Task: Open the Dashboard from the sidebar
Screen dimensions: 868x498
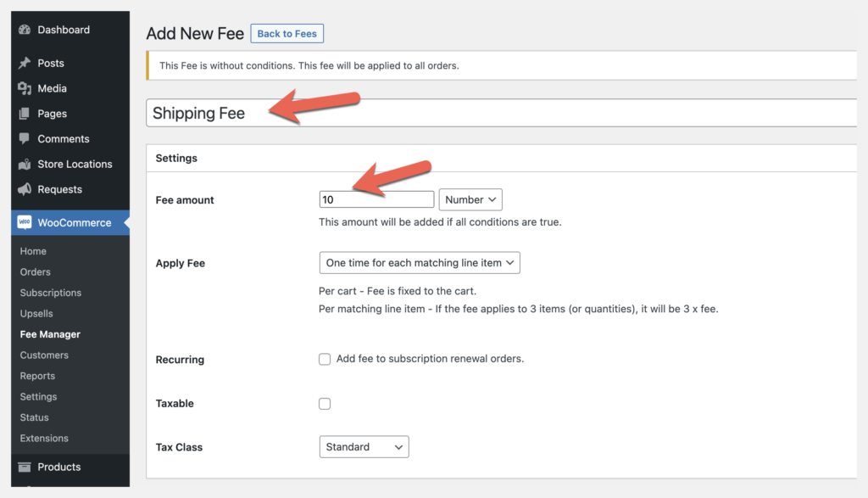Action: point(23,30)
